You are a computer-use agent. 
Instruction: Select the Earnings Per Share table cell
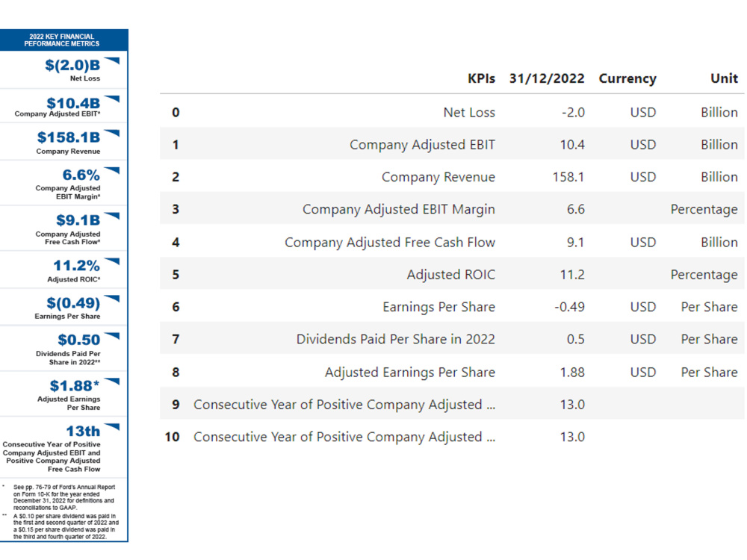pyautogui.click(x=438, y=307)
